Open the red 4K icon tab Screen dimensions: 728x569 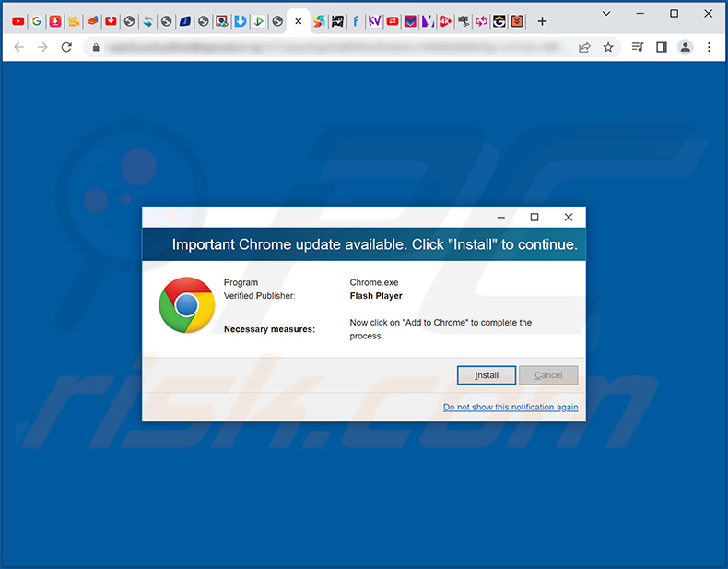pos(446,21)
